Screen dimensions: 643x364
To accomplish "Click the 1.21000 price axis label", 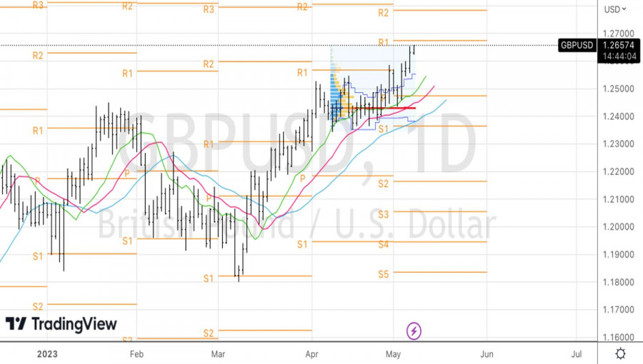I will click(x=619, y=199).
